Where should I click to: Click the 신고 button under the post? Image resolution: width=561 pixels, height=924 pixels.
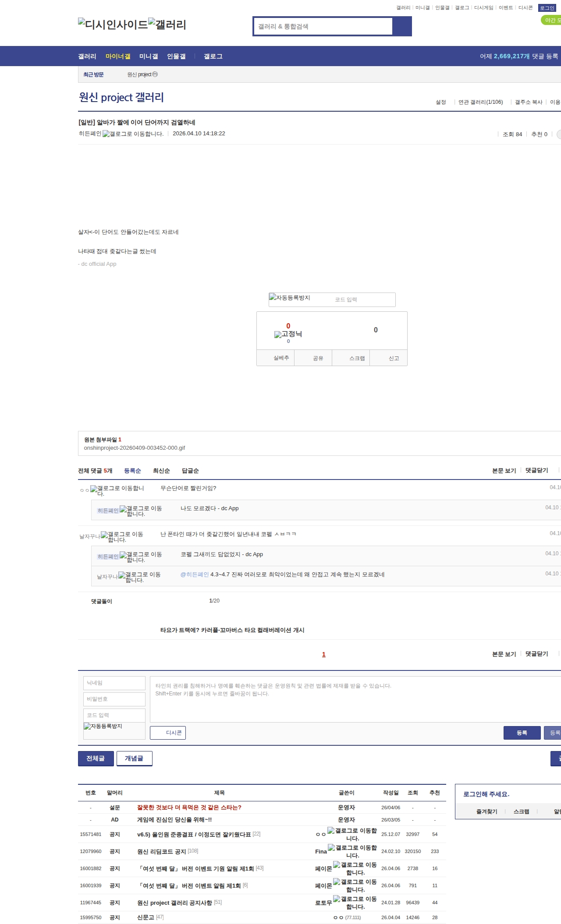[394, 358]
